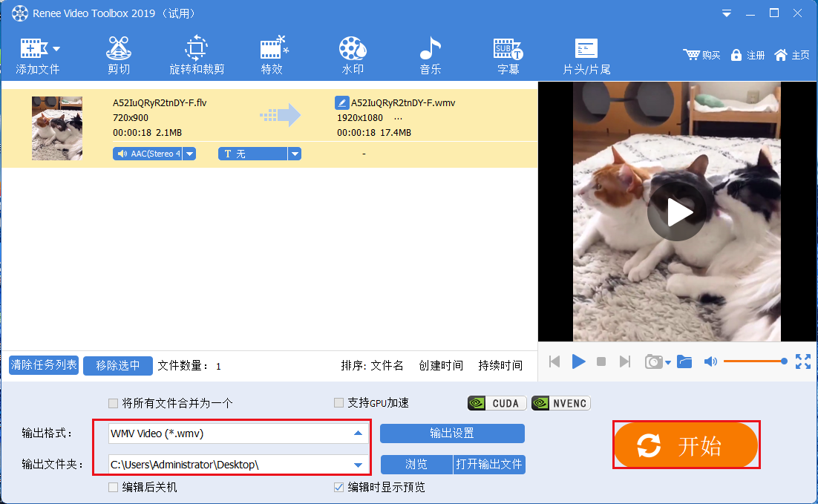Image resolution: width=818 pixels, height=504 pixels.
Task: Enable 将所有文件合并为一个 checkbox
Action: 114,403
